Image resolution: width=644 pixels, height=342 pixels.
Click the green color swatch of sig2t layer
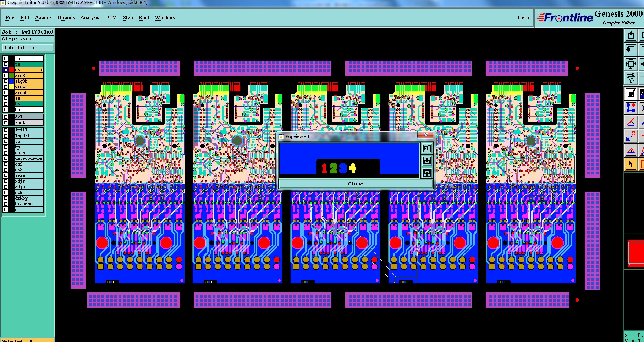pyautogui.click(x=11, y=75)
